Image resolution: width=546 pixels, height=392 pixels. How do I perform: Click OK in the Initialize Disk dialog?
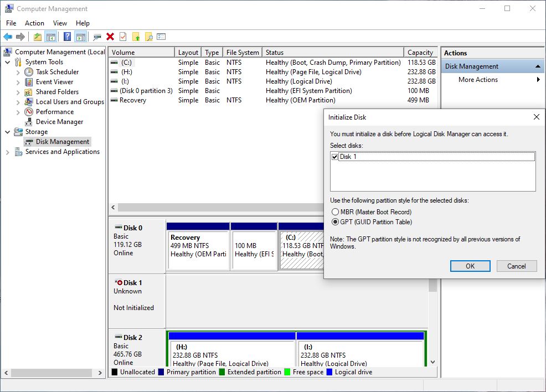470,266
